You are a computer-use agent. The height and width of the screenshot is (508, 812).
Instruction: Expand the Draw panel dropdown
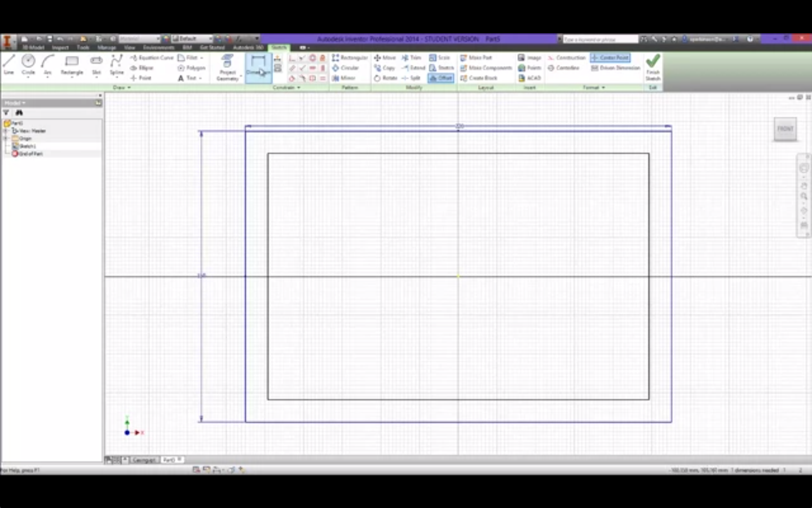point(122,87)
